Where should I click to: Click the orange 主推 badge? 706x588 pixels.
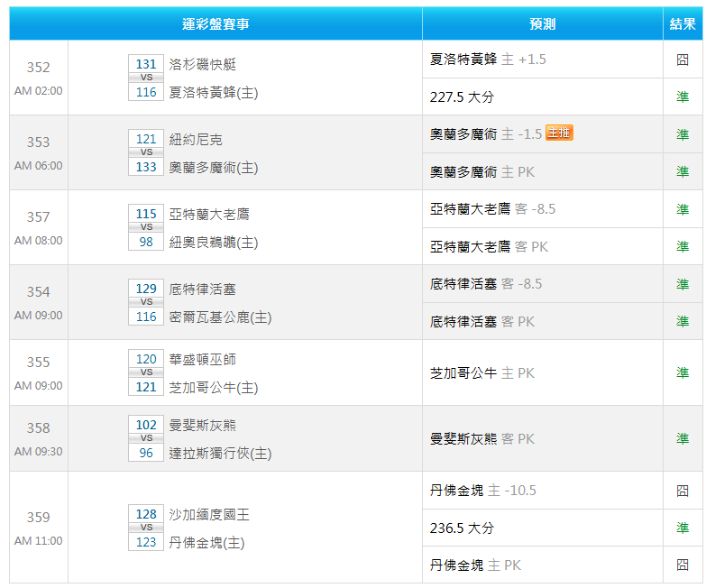tap(559, 133)
